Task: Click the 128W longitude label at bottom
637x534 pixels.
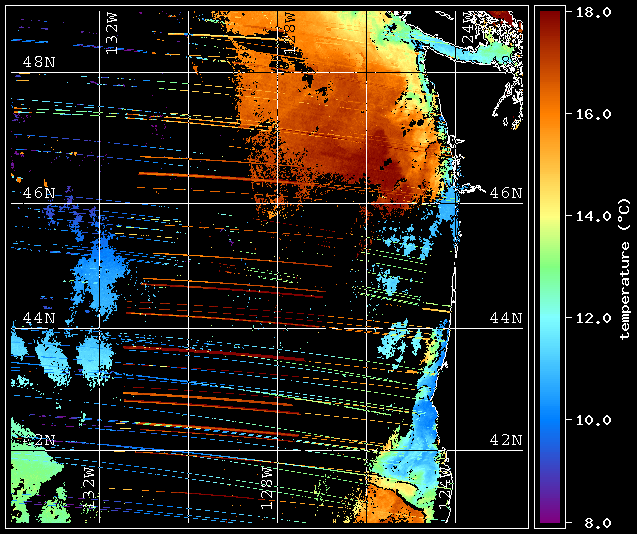Action: click(266, 488)
